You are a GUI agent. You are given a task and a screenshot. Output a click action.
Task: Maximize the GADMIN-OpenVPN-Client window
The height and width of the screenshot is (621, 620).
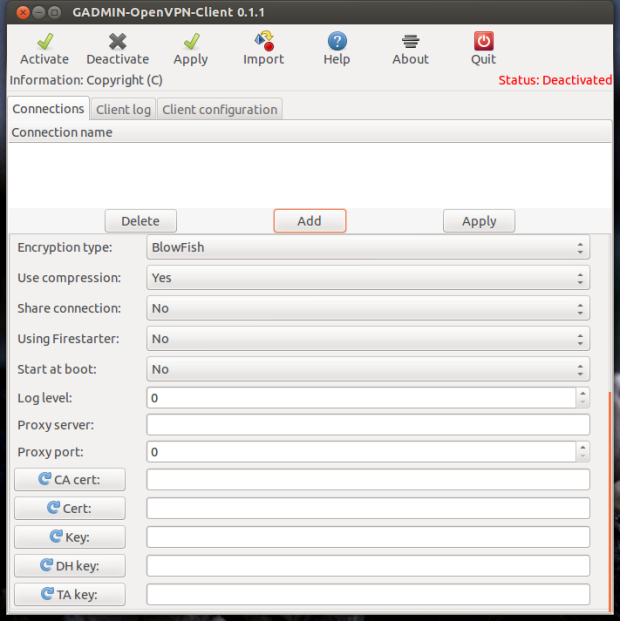(x=55, y=13)
